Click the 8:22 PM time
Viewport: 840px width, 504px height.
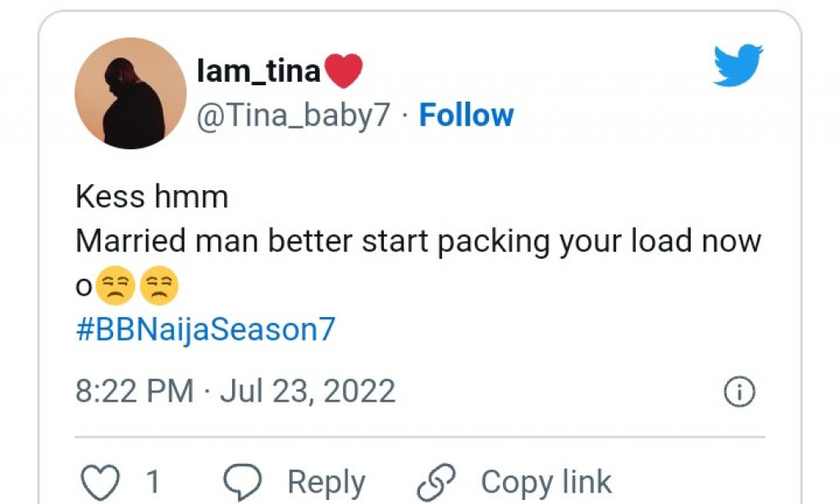[x=135, y=391]
